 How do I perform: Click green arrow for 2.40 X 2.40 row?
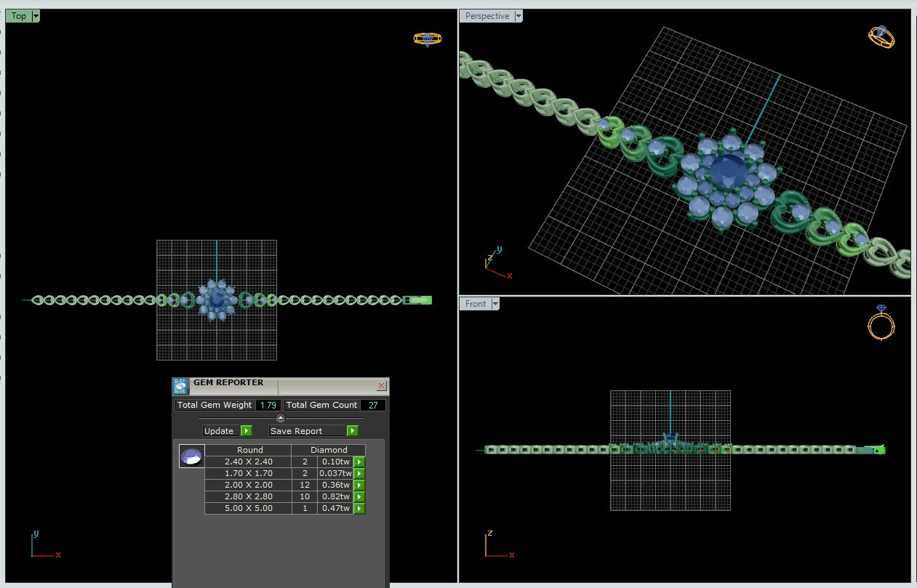pos(359,462)
